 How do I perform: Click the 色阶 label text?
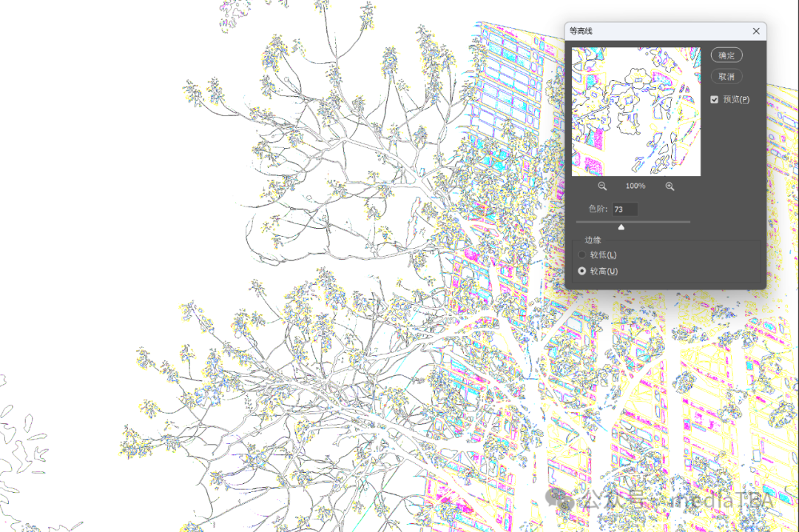(598, 209)
